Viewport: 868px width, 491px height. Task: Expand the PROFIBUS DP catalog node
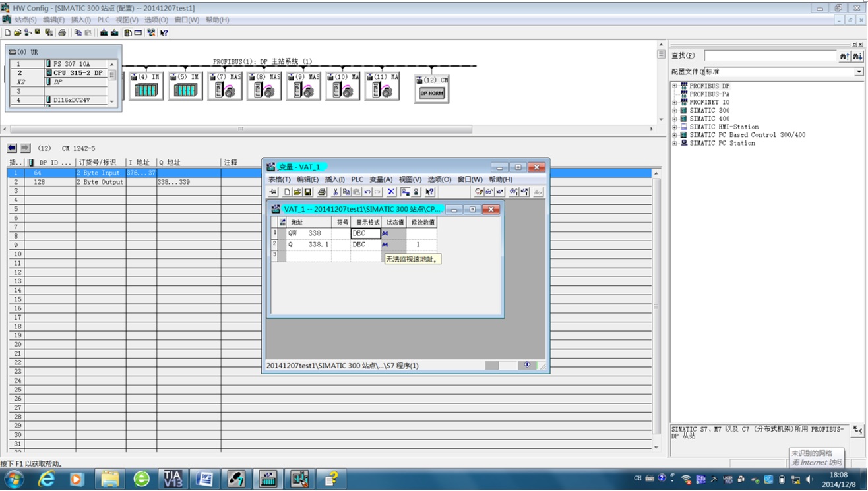[x=675, y=86]
